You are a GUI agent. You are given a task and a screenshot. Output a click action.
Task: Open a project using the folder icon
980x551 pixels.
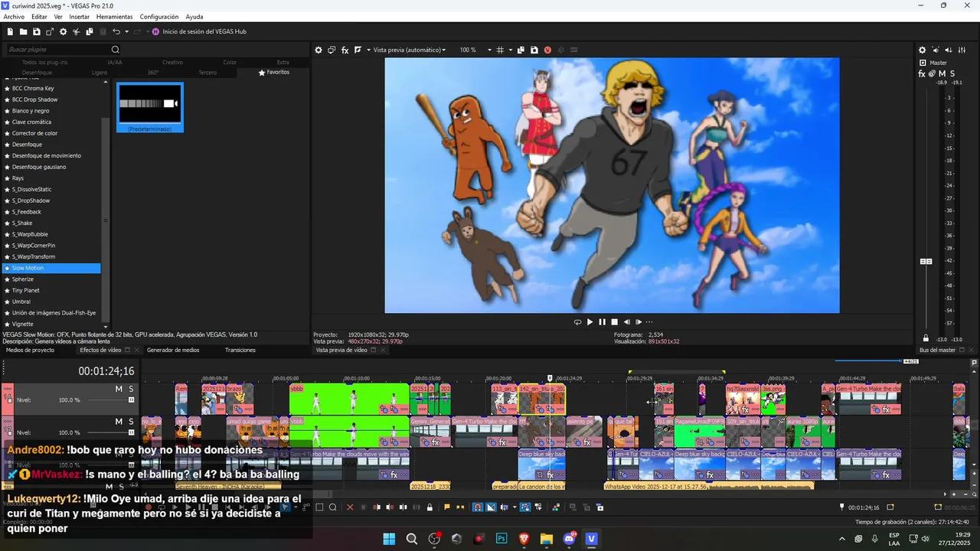coord(23,31)
